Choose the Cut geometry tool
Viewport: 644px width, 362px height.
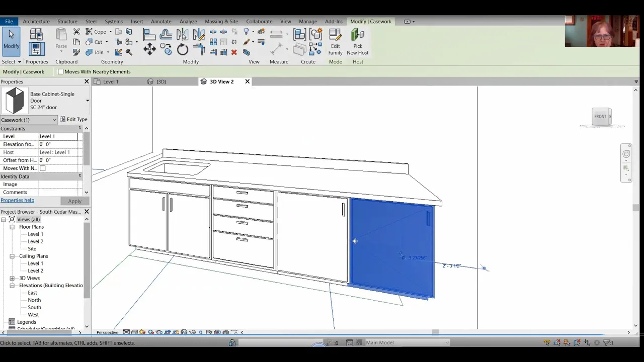[x=97, y=42]
